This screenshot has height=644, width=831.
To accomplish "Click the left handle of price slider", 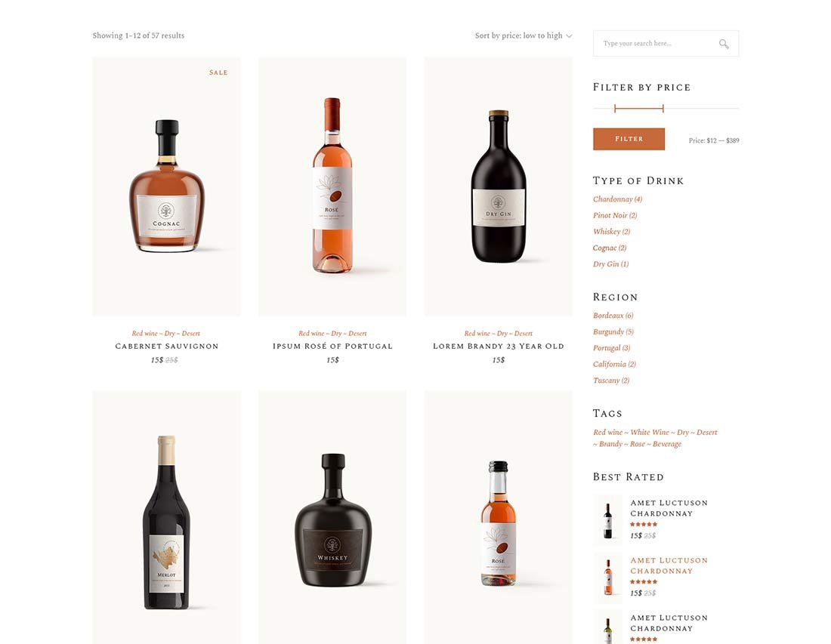I will tap(615, 108).
